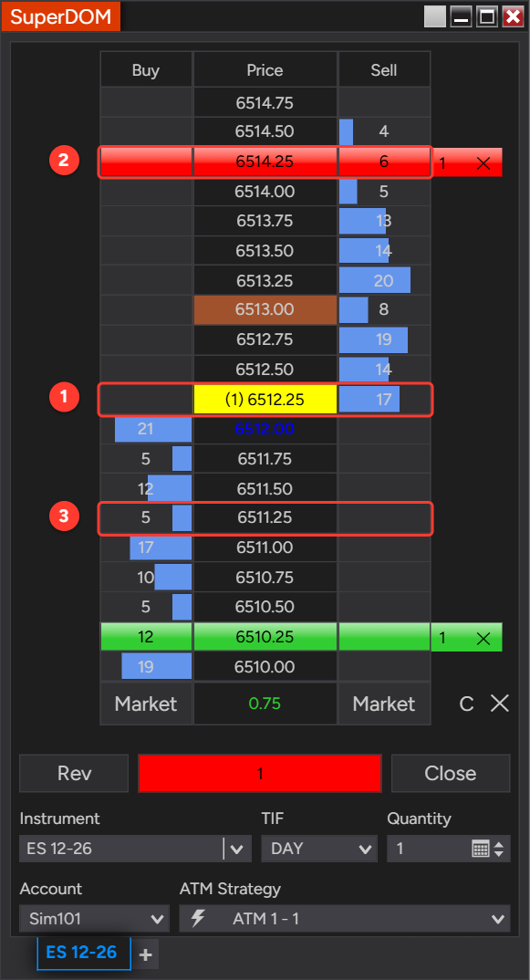
Task: Click Sell cell showing 20 at 6513.25
Action: click(384, 281)
